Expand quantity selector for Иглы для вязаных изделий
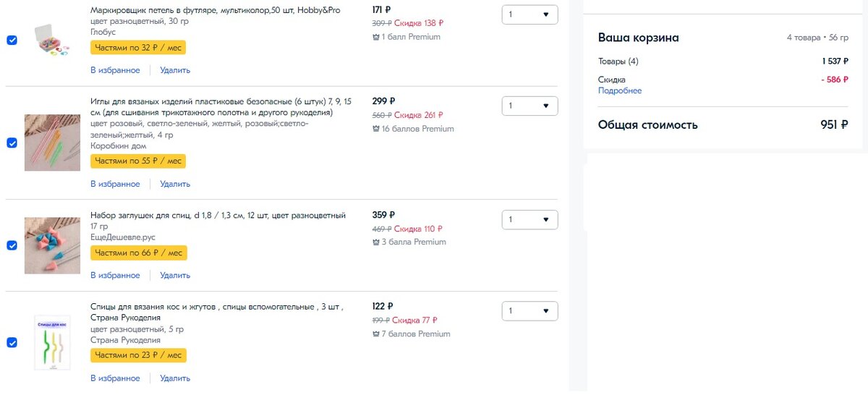Image resolution: width=868 pixels, height=398 pixels. point(529,106)
